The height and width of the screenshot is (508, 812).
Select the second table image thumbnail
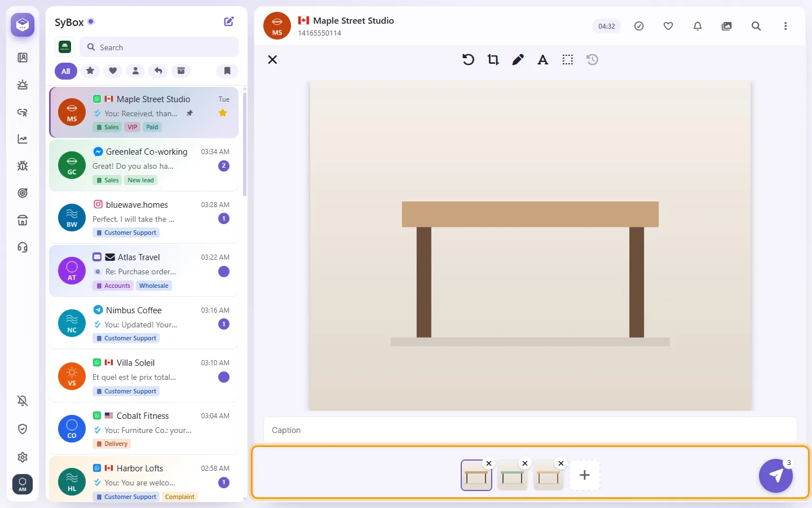pos(513,475)
